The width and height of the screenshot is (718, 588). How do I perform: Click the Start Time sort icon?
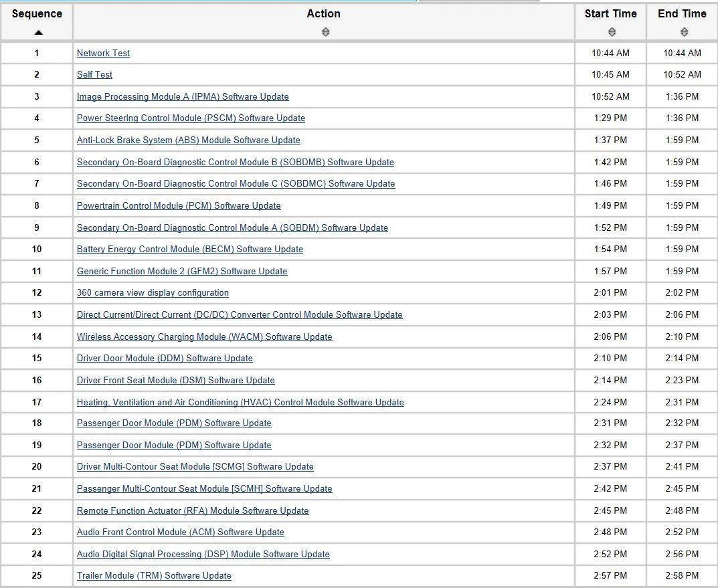point(612,32)
